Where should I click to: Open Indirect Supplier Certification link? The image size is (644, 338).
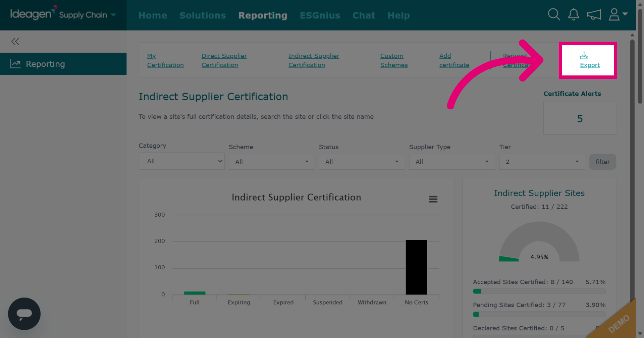click(x=314, y=60)
